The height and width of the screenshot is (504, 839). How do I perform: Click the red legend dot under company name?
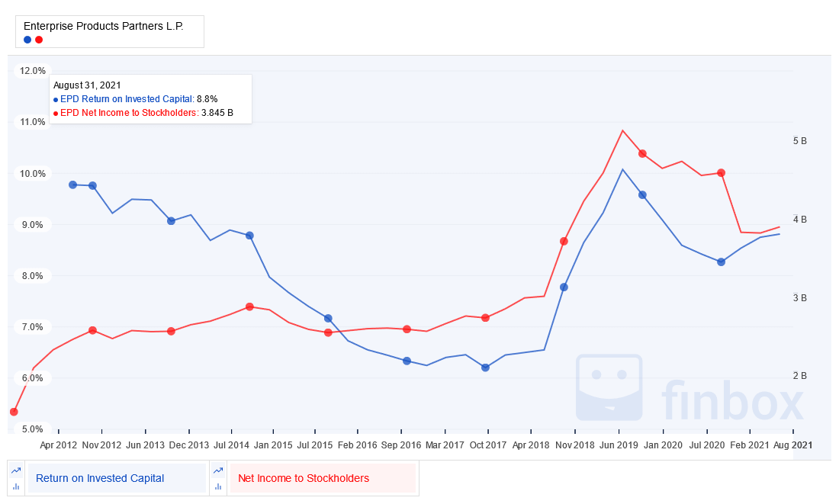coord(39,40)
